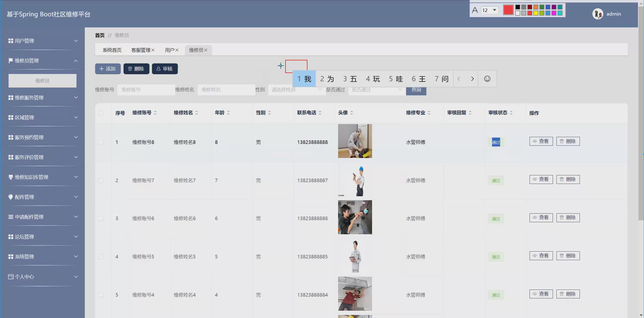Open font size 12 dropdown

pyautogui.click(x=494, y=10)
